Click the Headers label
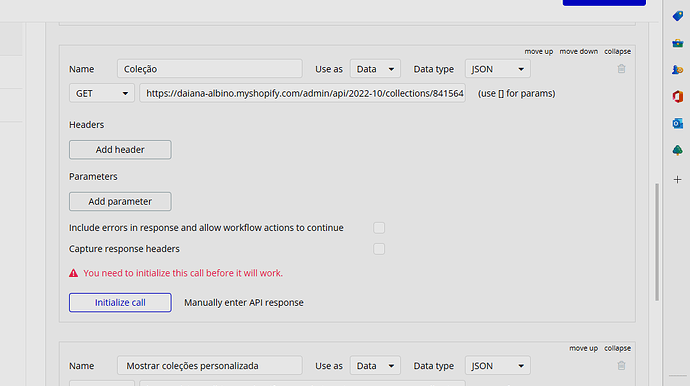 pyautogui.click(x=86, y=125)
